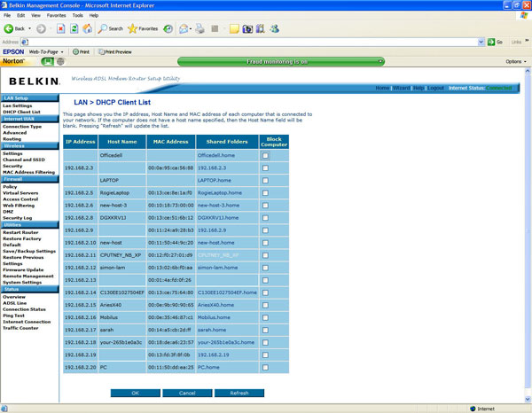Open the Tools menu
This screenshot has width=532, height=413.
pos(78,15)
